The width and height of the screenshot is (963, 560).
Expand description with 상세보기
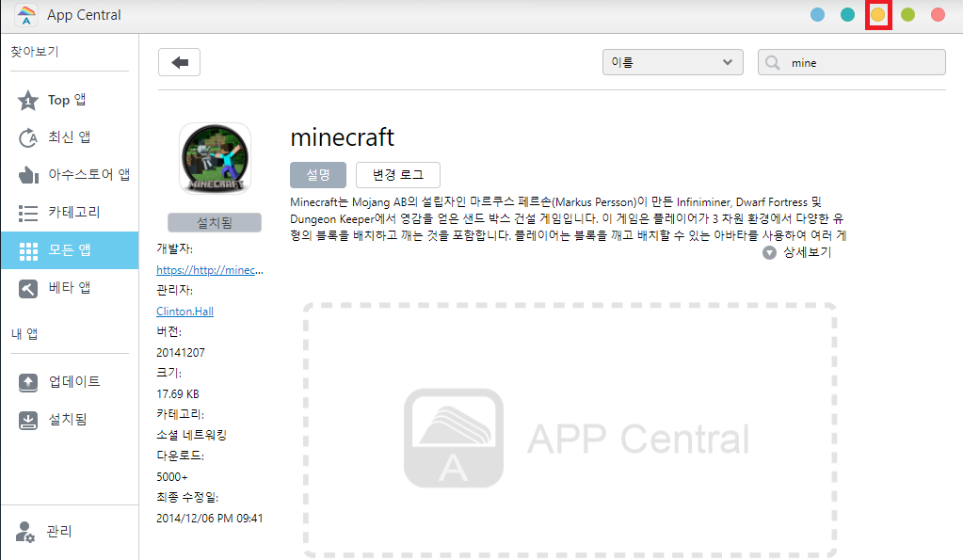[x=807, y=252]
